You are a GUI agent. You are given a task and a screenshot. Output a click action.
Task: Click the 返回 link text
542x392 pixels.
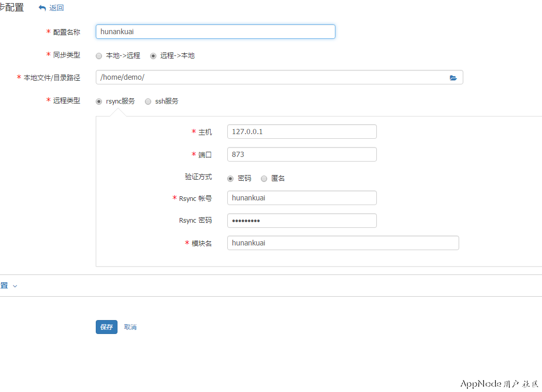[56, 8]
